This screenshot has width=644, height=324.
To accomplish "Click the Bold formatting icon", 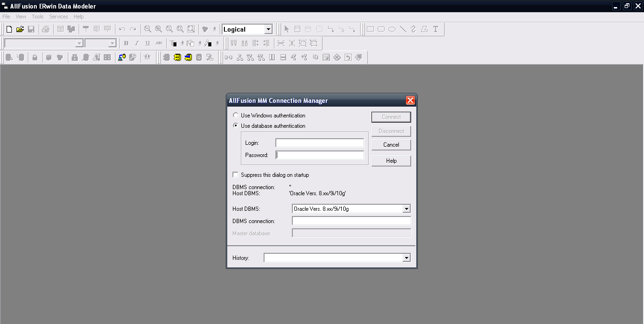I will click(x=126, y=43).
